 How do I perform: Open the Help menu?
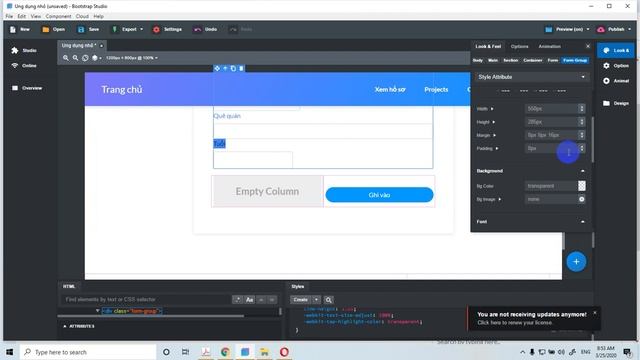[x=98, y=16]
